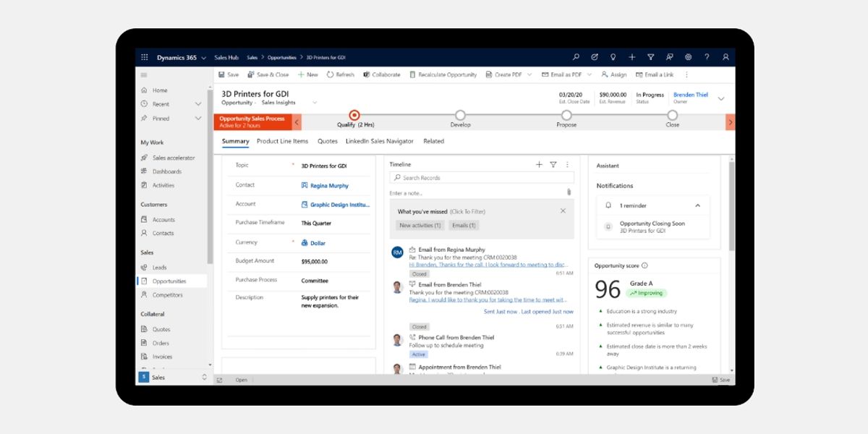The height and width of the screenshot is (434, 868).
Task: Open the advanced find filter icon
Action: coord(650,57)
